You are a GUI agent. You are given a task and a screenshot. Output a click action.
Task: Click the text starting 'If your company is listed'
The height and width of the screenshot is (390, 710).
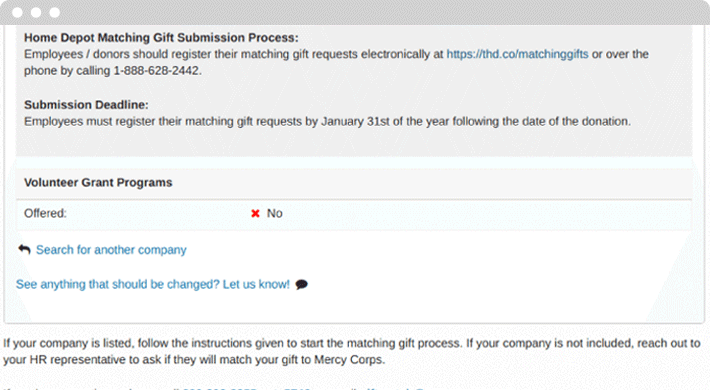[x=351, y=351]
